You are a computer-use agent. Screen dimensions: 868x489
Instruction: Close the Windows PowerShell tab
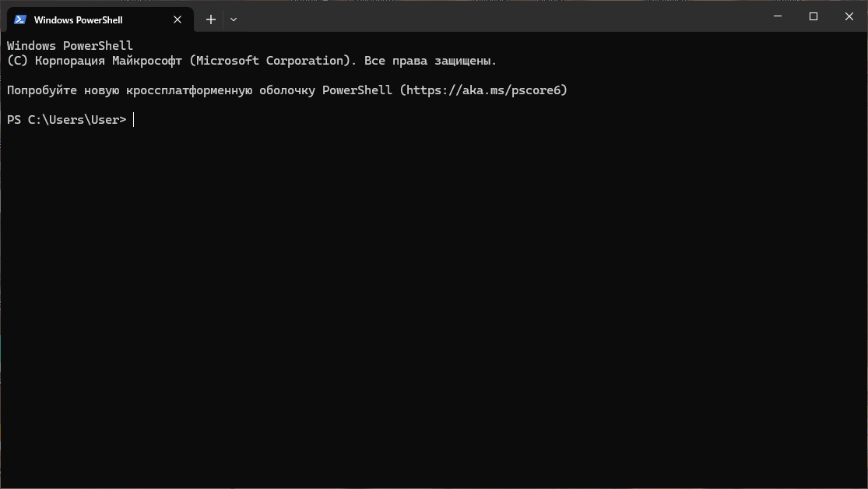[177, 19]
